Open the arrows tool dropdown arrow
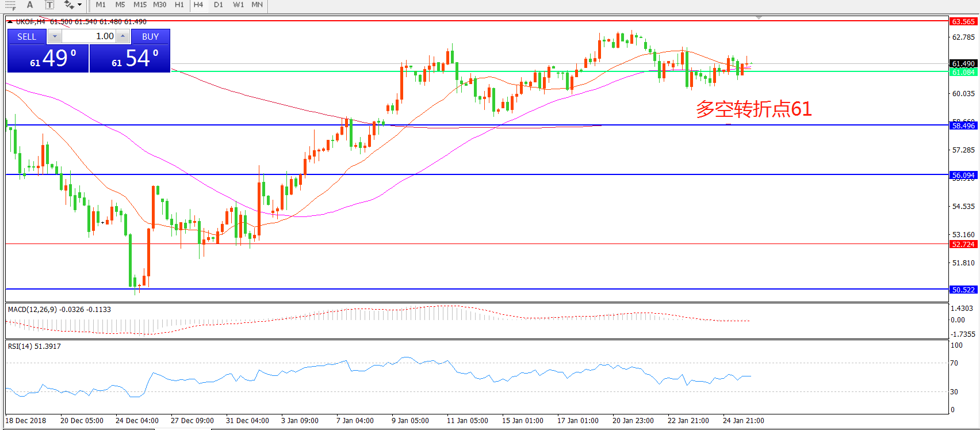The image size is (980, 430). coord(79,5)
